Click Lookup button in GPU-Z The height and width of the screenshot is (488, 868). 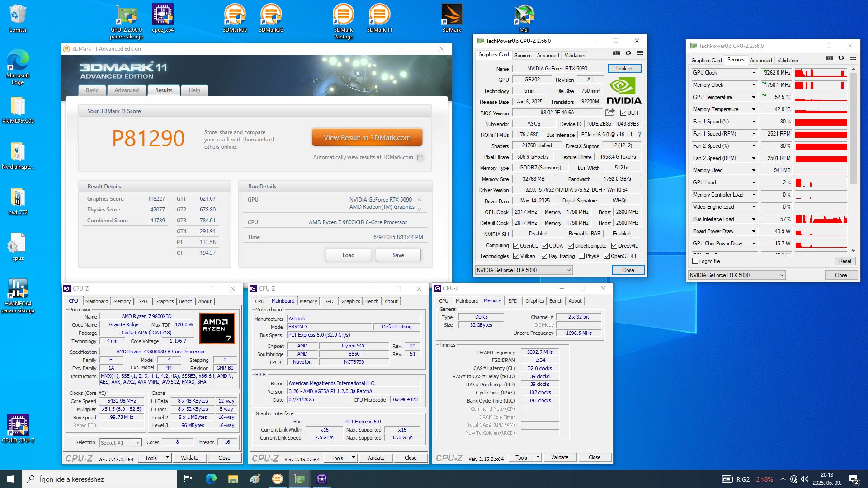pyautogui.click(x=623, y=69)
